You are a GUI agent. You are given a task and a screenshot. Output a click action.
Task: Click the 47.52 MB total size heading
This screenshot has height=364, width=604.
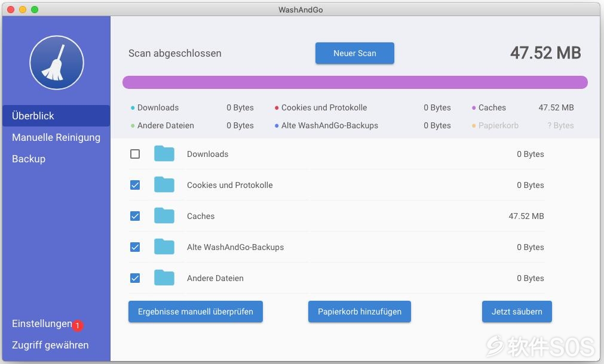[x=545, y=53]
